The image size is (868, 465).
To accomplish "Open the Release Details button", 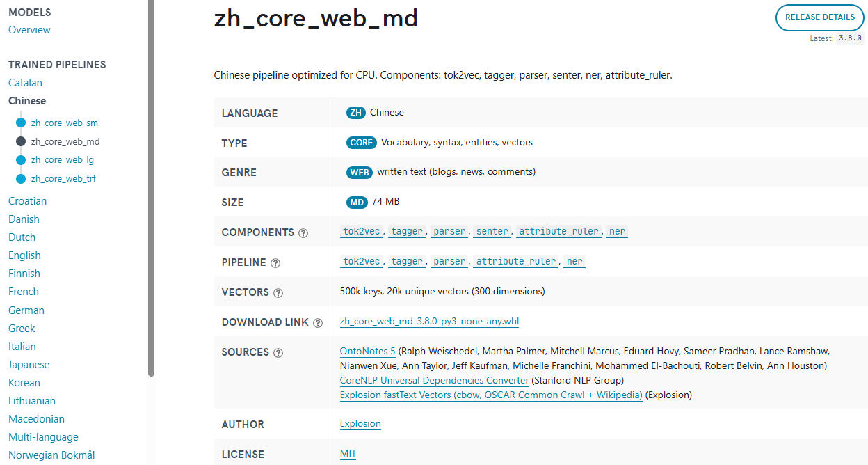I will [819, 17].
